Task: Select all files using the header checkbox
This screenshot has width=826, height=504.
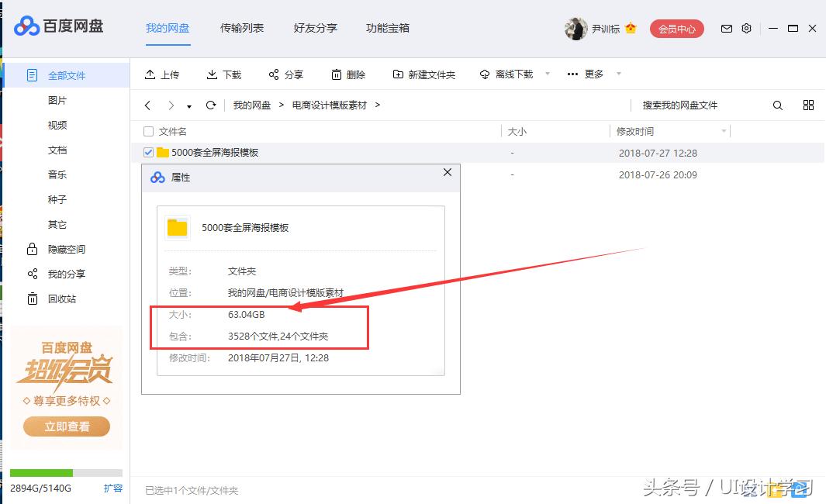Action: coord(147,131)
